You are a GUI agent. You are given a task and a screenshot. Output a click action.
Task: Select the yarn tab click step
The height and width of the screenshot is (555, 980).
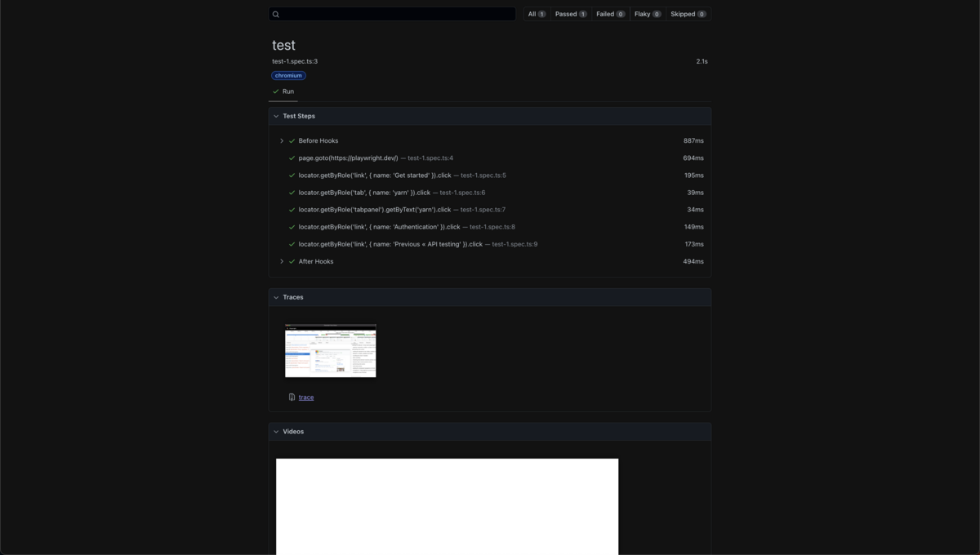(490, 193)
